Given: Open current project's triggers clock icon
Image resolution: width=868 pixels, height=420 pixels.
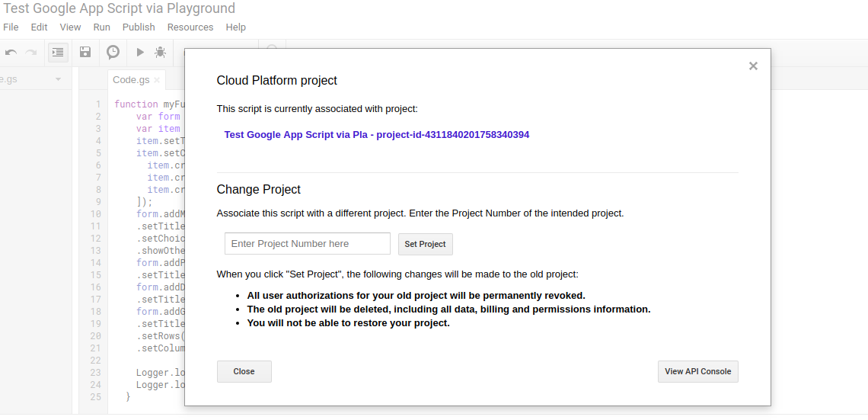Looking at the screenshot, I should [x=113, y=52].
